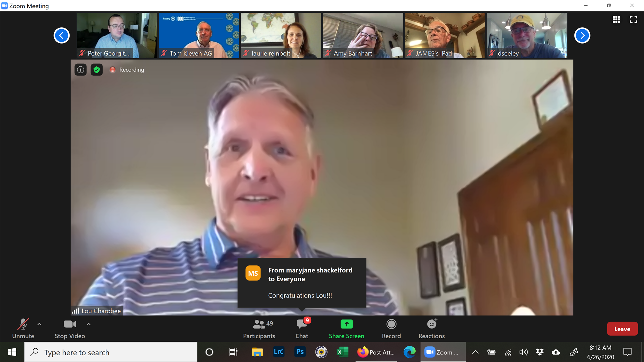Show next participants with right arrow
Image resolution: width=644 pixels, height=362 pixels.
(x=582, y=35)
